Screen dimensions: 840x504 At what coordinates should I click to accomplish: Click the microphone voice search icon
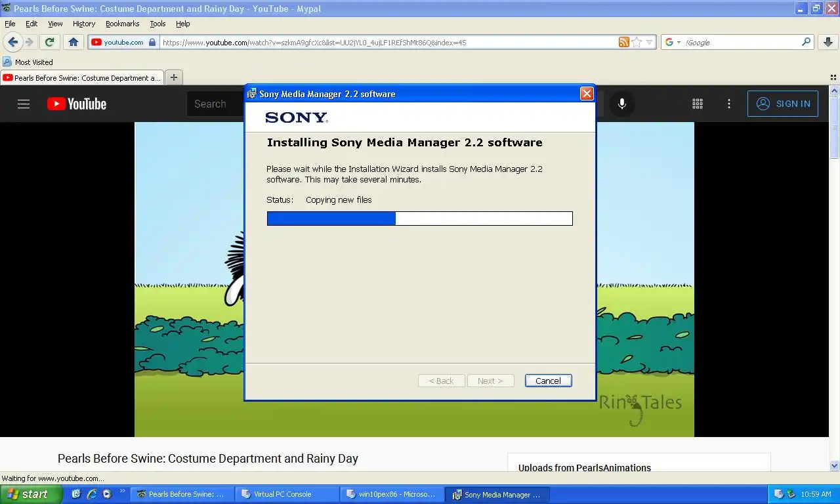click(622, 104)
